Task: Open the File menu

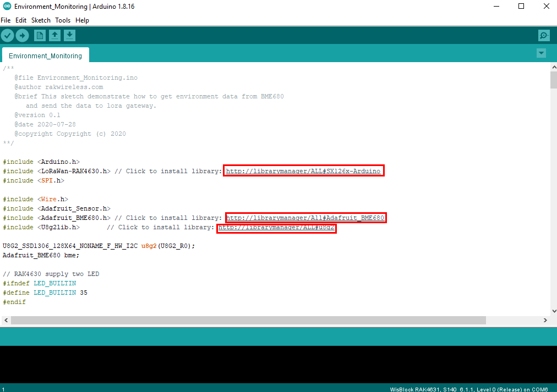Action: [6, 20]
